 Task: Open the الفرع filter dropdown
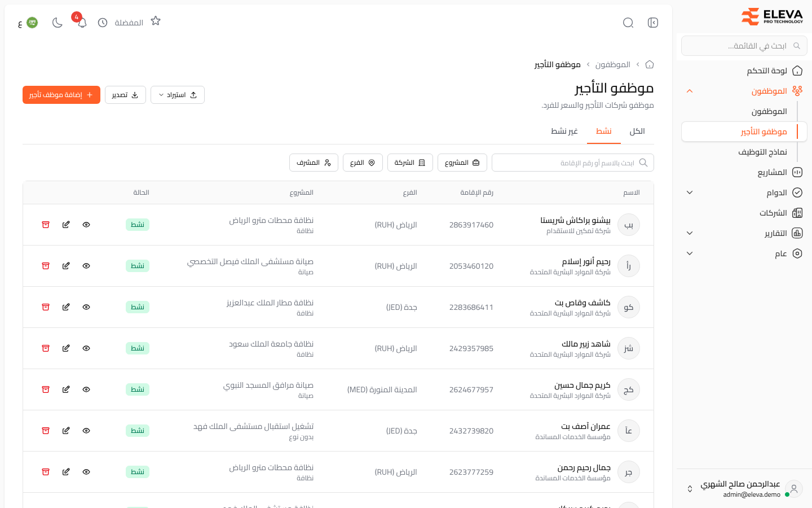click(x=363, y=163)
